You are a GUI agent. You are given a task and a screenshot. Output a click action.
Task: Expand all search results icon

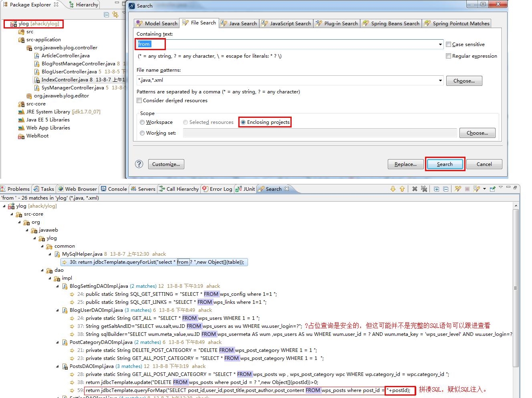[x=436, y=189]
